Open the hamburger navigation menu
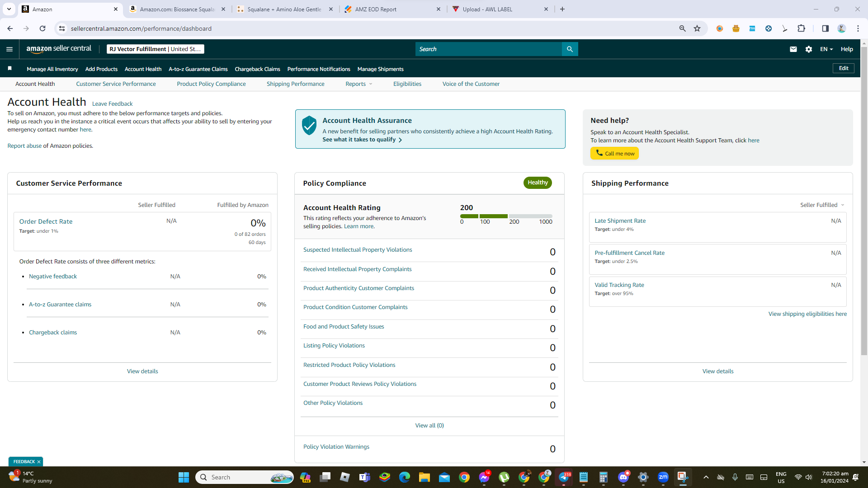Screen dimensions: 868x488 pyautogui.click(x=9, y=49)
